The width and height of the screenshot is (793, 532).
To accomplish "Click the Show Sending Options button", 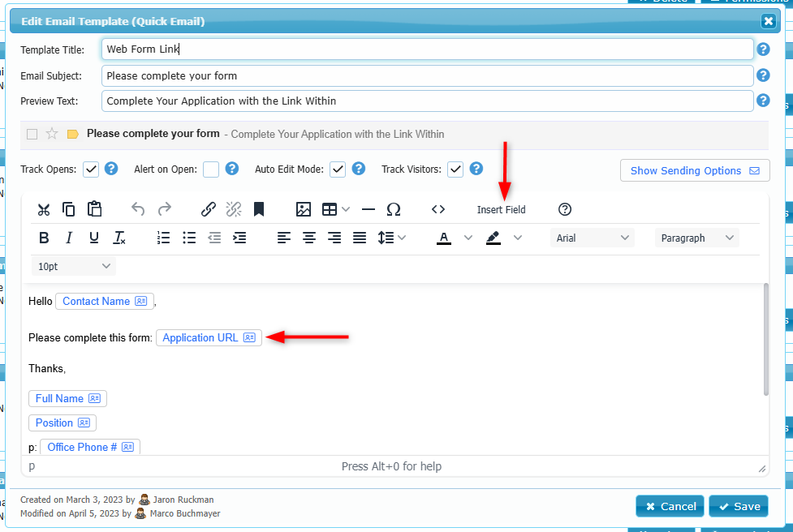I will (x=694, y=170).
